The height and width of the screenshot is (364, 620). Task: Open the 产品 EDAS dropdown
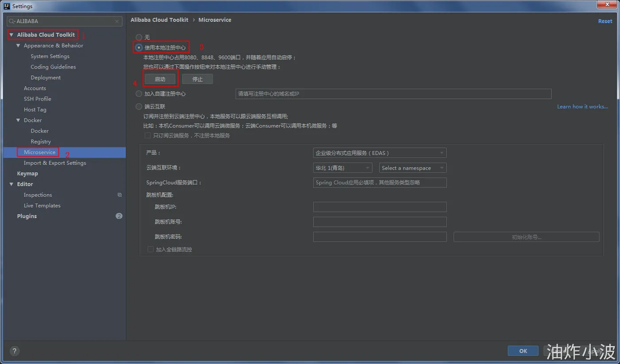pyautogui.click(x=380, y=153)
